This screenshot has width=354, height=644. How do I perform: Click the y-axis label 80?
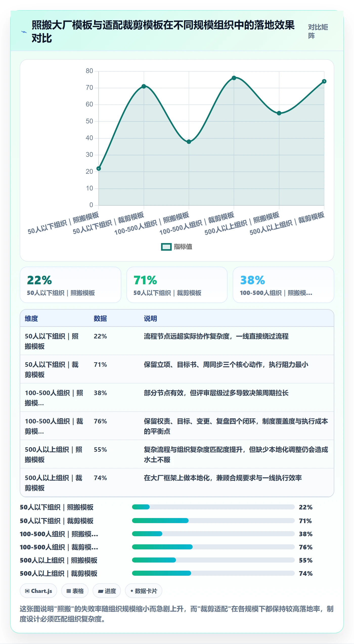(89, 71)
